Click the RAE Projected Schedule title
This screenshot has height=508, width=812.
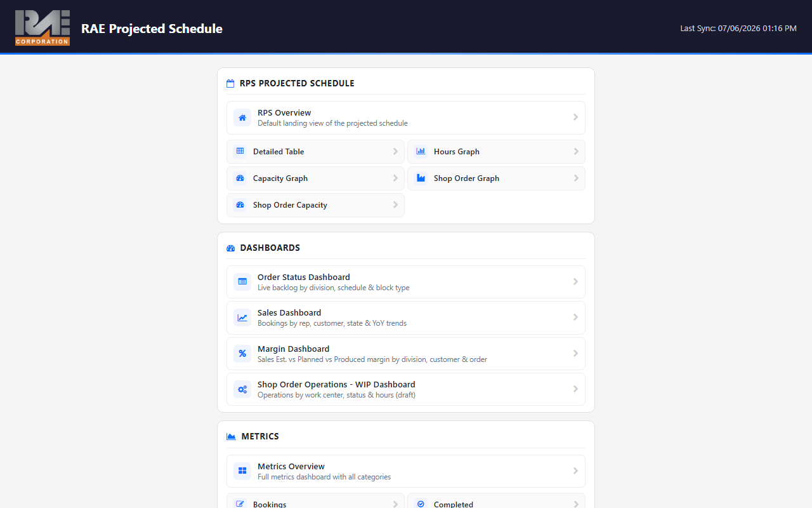point(152,29)
